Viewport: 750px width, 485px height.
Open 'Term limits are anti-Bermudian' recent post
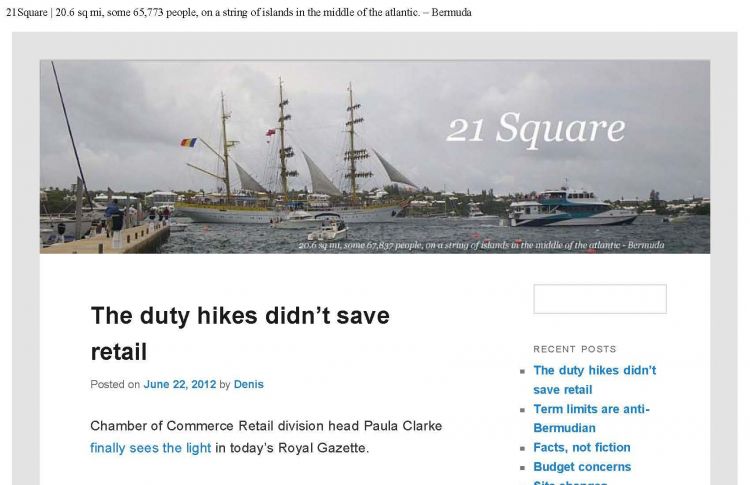(x=591, y=419)
